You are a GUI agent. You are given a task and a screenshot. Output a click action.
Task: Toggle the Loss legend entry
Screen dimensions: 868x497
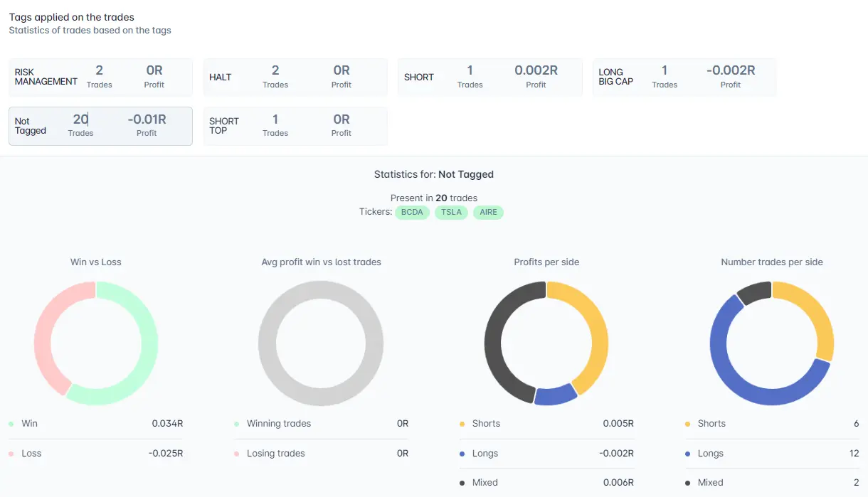click(31, 453)
